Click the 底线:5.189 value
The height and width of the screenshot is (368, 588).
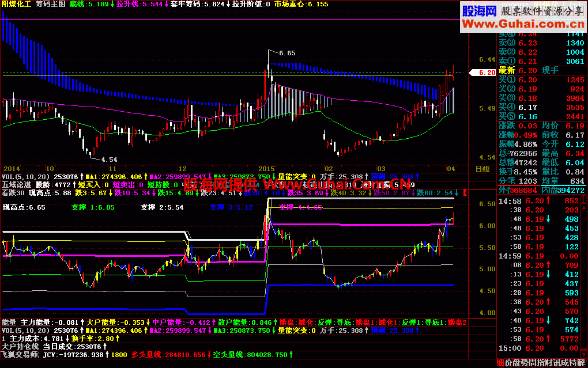pyautogui.click(x=89, y=4)
